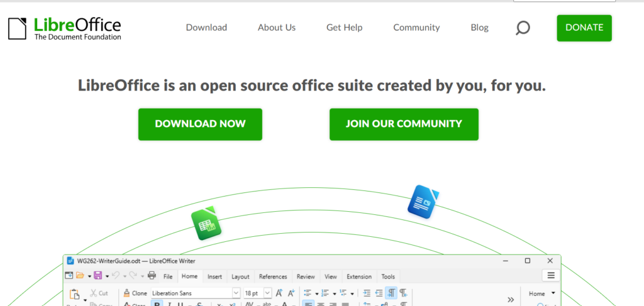The width and height of the screenshot is (644, 306).
Task: Switch to the Insert tab
Action: (x=214, y=276)
